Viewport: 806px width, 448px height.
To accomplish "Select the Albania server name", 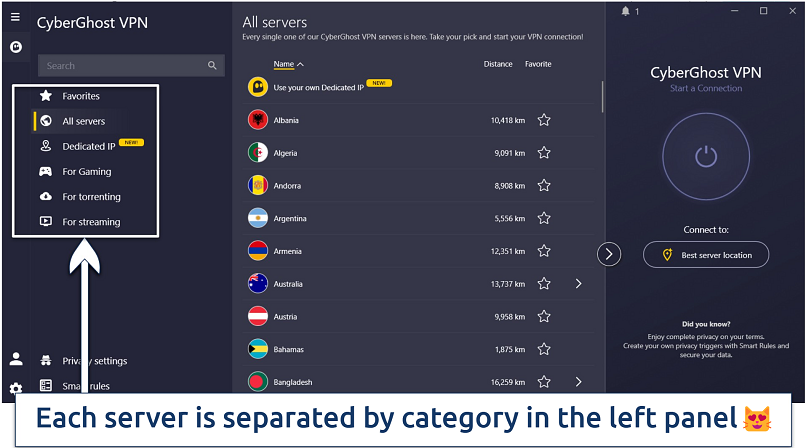I will [x=286, y=120].
